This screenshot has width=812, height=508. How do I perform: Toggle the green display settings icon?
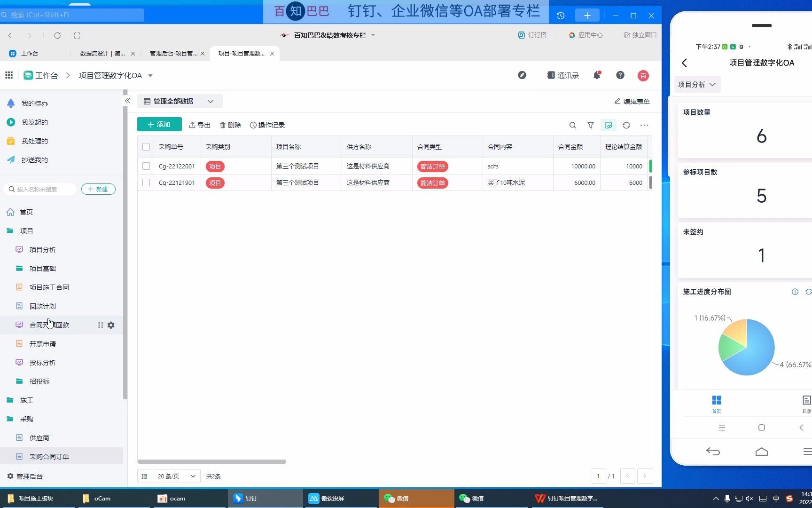(609, 125)
